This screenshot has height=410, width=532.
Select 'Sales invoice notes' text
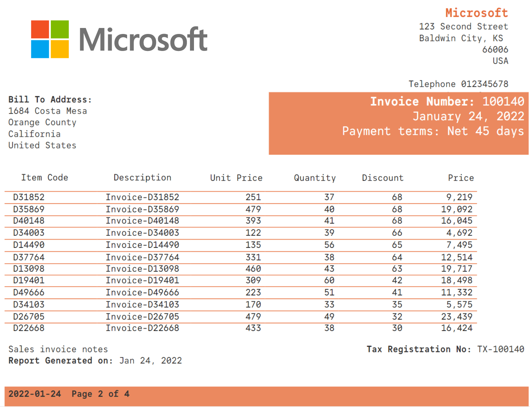coord(58,349)
